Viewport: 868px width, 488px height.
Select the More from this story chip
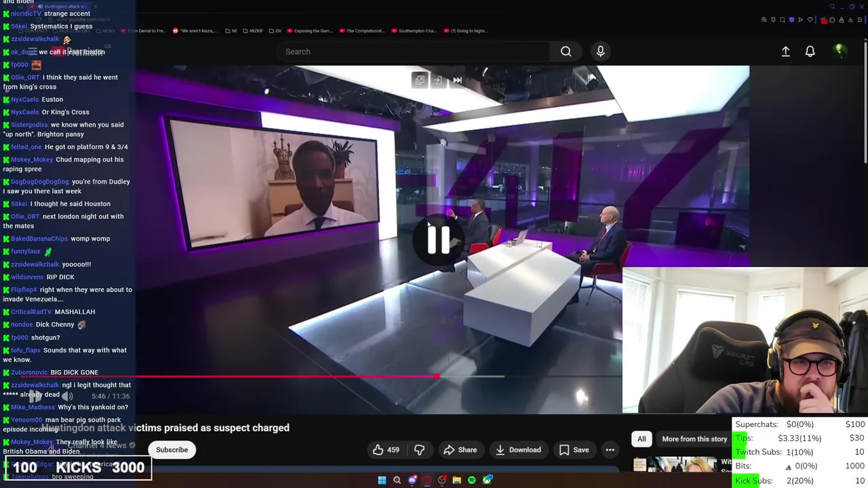[x=694, y=439]
